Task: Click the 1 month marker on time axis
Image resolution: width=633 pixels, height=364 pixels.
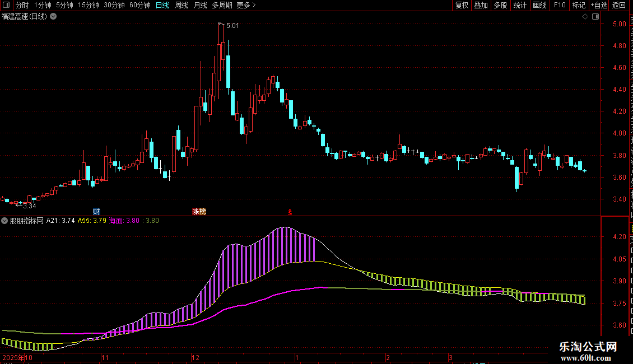Action: coord(297,357)
